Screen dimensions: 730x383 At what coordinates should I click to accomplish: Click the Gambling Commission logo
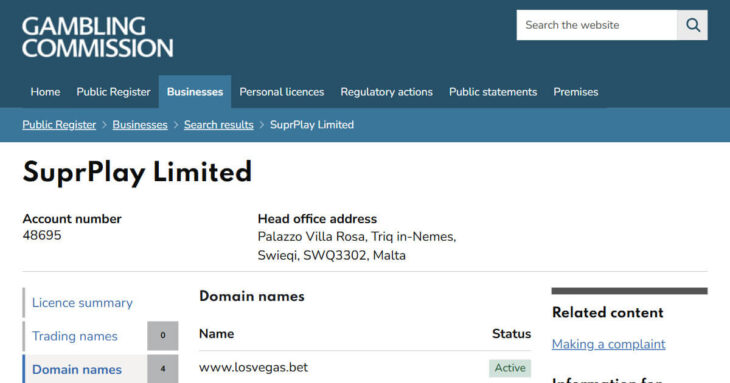tap(97, 38)
